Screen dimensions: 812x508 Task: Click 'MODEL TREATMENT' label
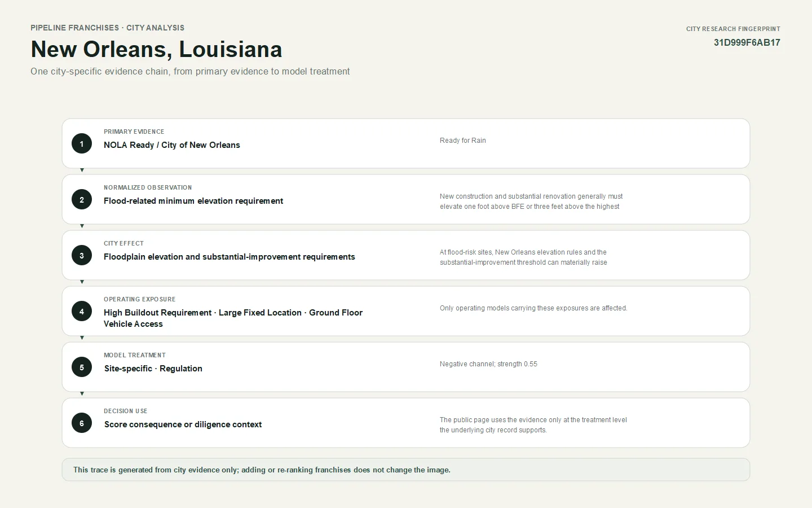click(135, 355)
